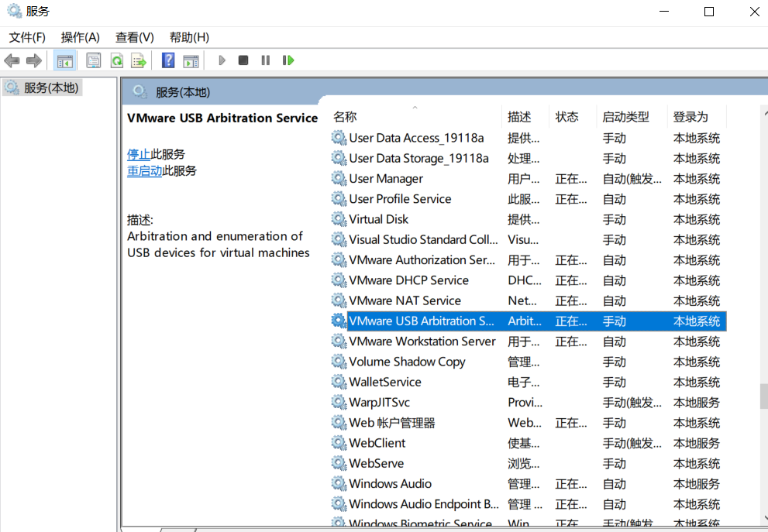This screenshot has width=768, height=532.
Task: Click the Stop Service square icon
Action: click(243, 60)
